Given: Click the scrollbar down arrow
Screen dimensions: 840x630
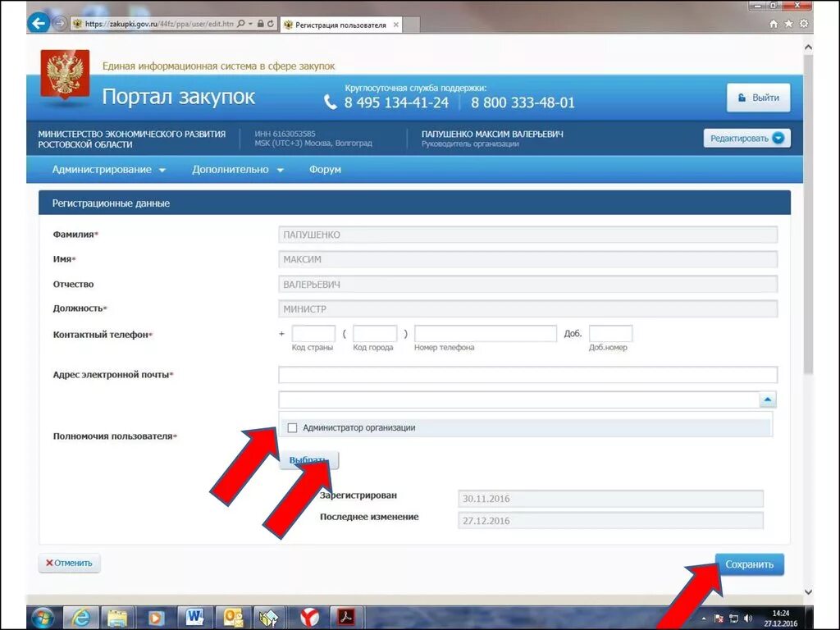Looking at the screenshot, I should 808,592.
